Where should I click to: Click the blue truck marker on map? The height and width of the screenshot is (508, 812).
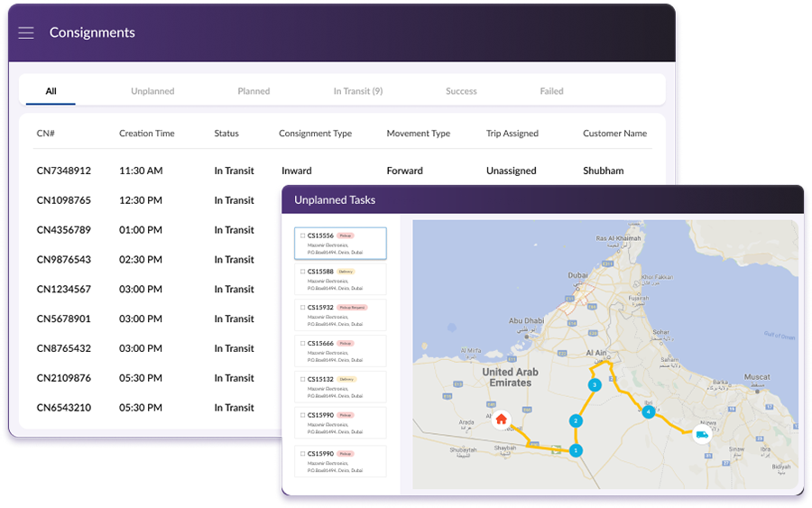click(702, 435)
